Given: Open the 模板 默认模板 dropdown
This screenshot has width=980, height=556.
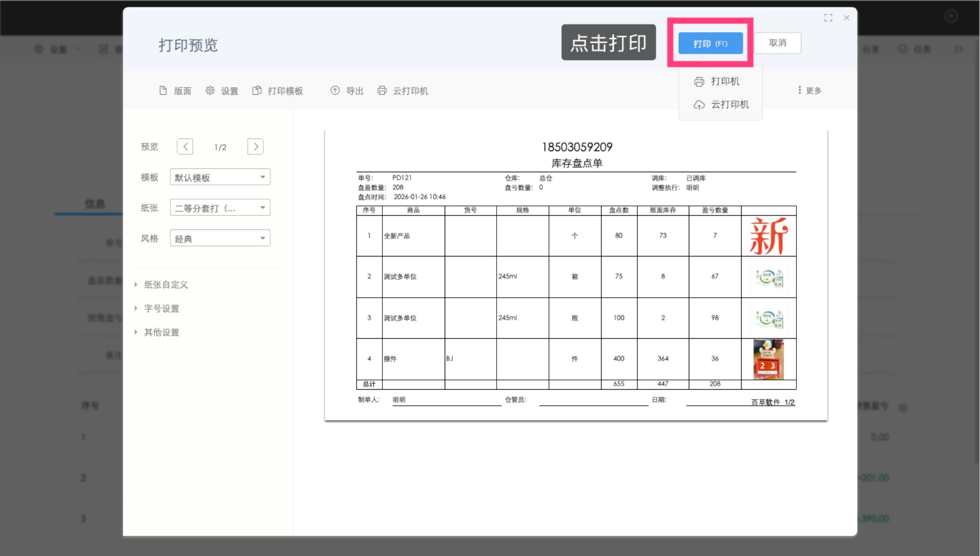Looking at the screenshot, I should (x=220, y=177).
